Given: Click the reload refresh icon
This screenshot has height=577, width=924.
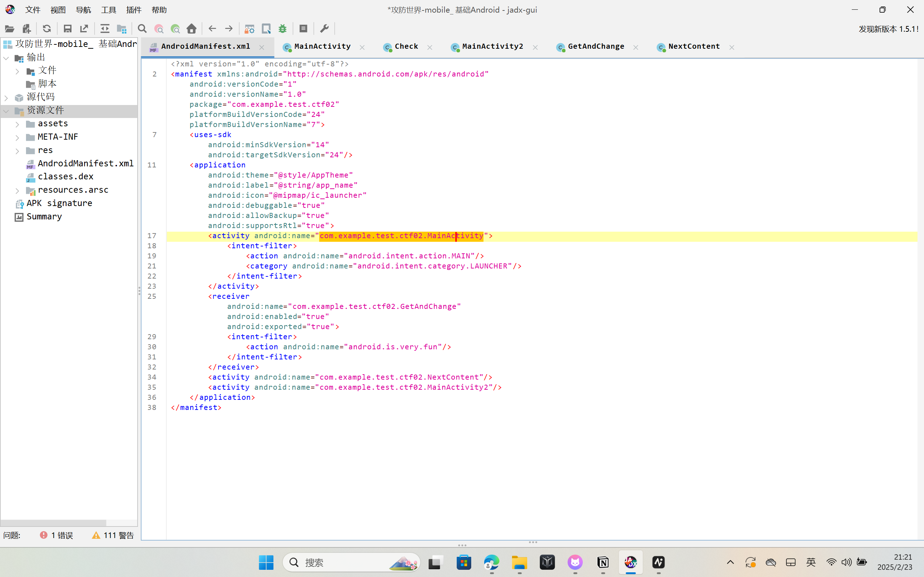Looking at the screenshot, I should (47, 29).
